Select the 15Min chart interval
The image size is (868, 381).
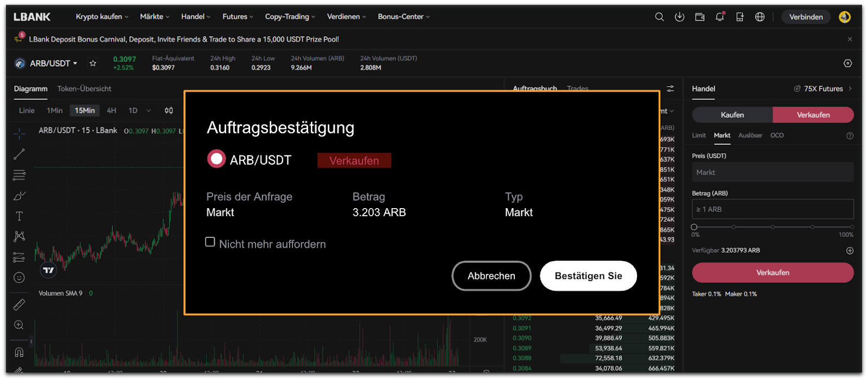pos(85,111)
